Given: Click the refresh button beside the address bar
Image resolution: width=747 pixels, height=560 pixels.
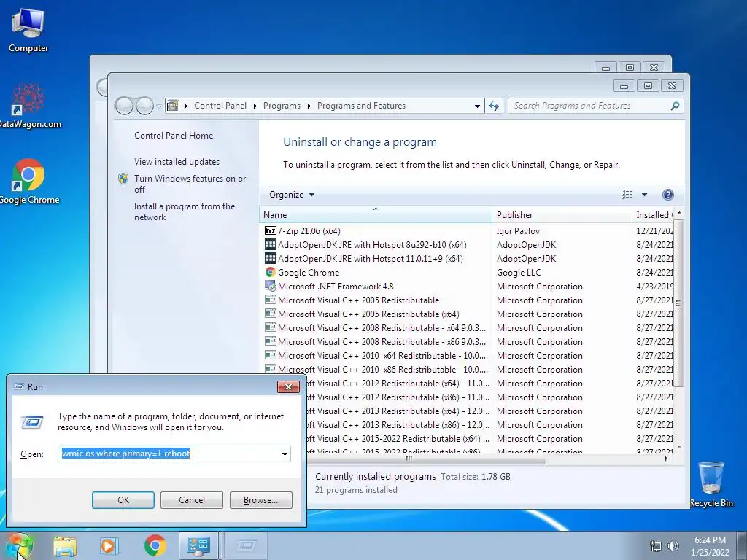Looking at the screenshot, I should coord(494,106).
